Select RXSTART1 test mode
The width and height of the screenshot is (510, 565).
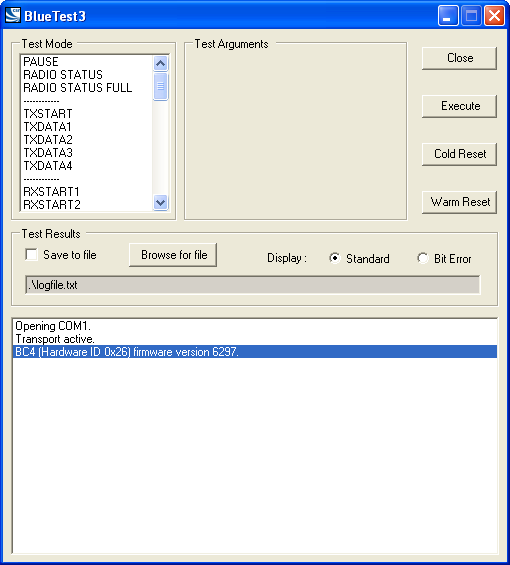[87, 192]
